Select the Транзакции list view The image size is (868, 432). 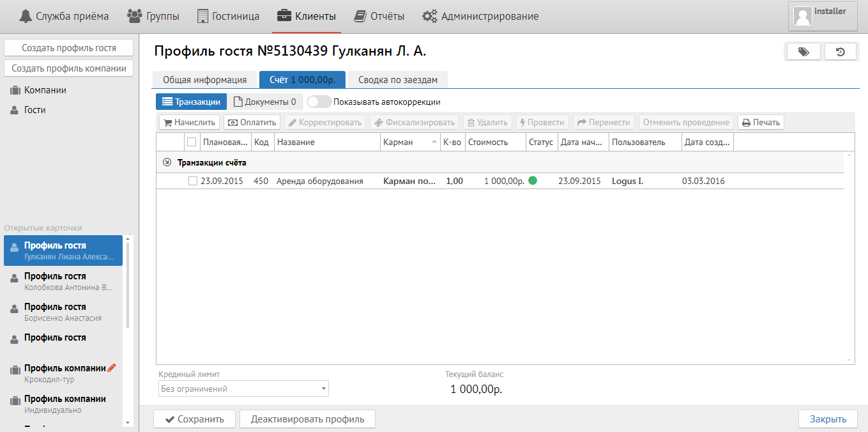(x=192, y=102)
